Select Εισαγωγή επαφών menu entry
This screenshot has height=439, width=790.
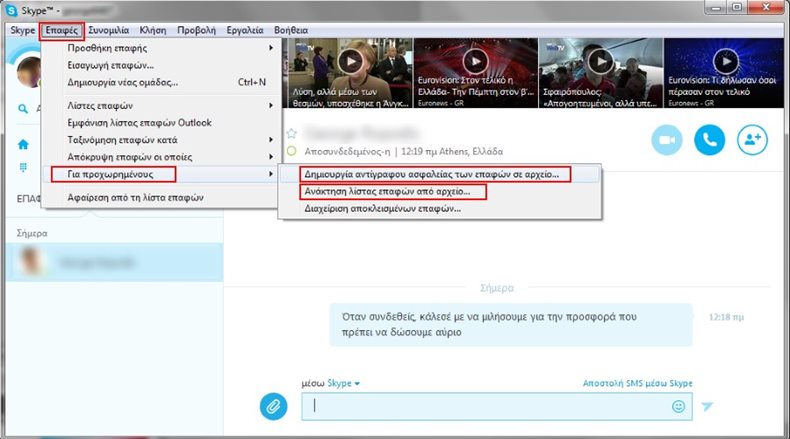point(161,65)
